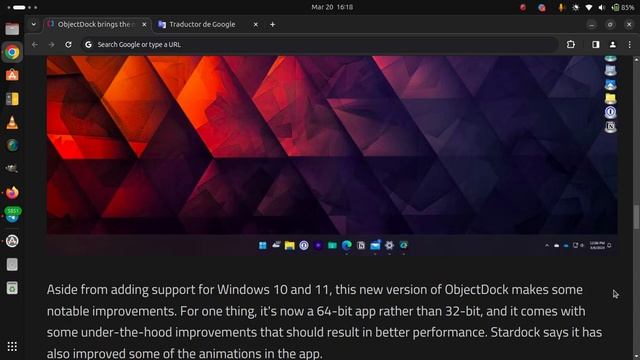Screen dimensions: 640x360
Task: Launch App Center from the dock
Action: point(12,75)
